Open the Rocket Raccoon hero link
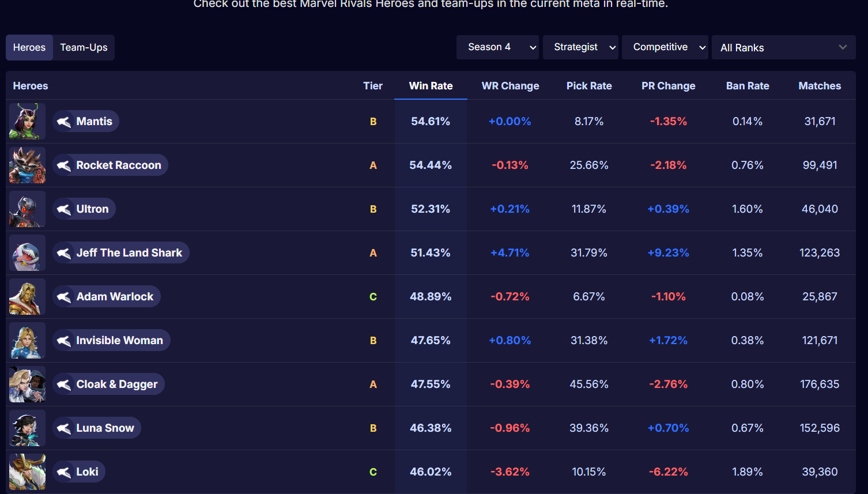 coord(110,165)
